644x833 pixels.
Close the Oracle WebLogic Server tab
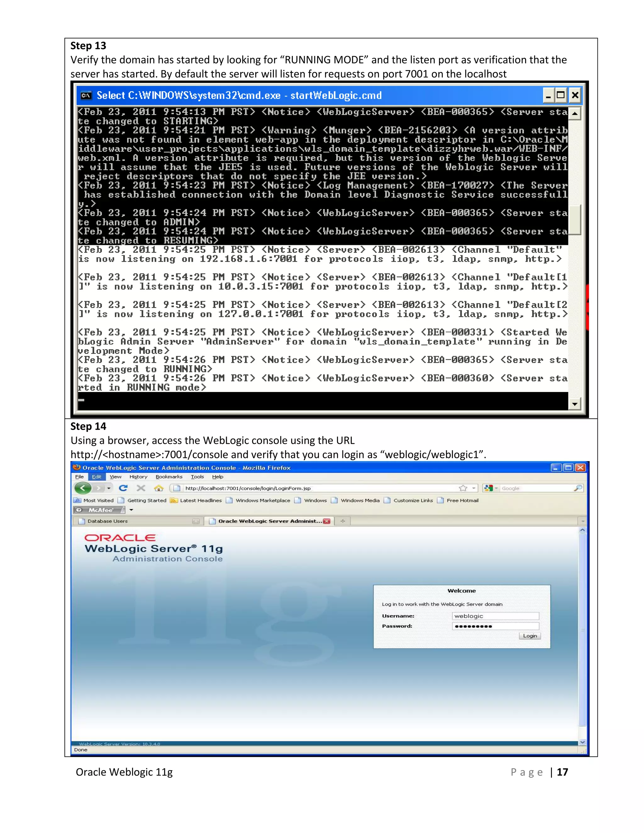pos(327,521)
